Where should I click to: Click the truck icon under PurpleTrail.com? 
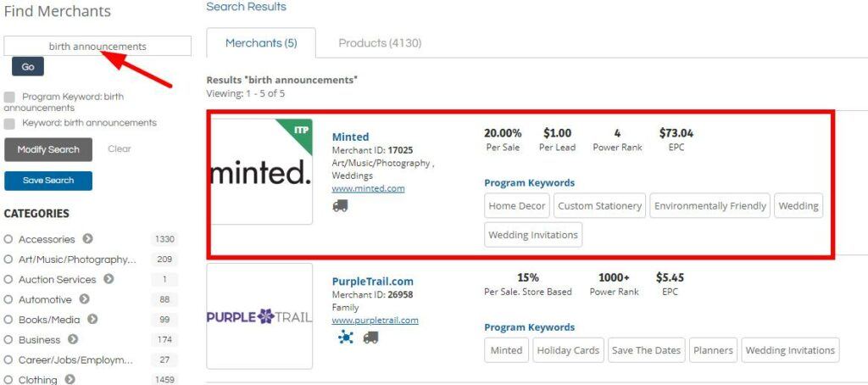click(x=370, y=338)
